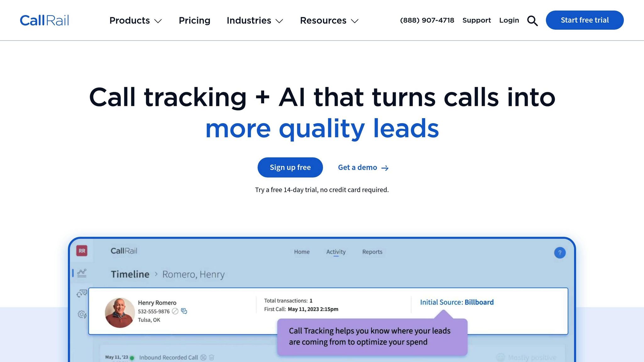Switch to the Home tab in dashboard
The width and height of the screenshot is (644, 362).
tap(302, 252)
